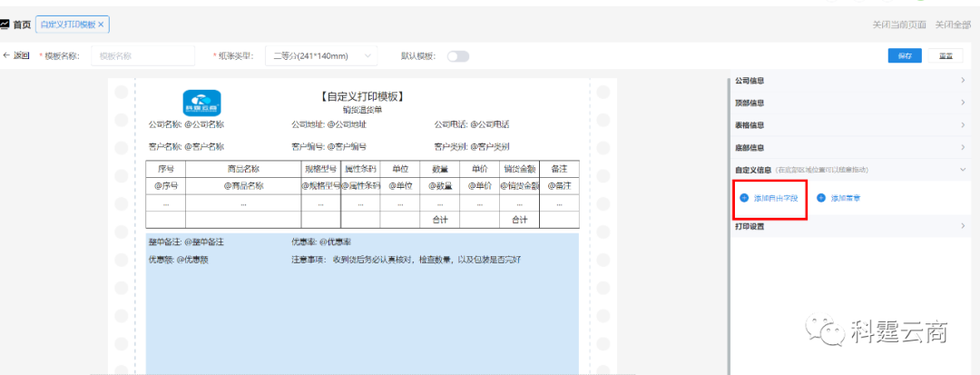
Task: Click the plus icon for 添加自由字段
Action: click(x=744, y=198)
